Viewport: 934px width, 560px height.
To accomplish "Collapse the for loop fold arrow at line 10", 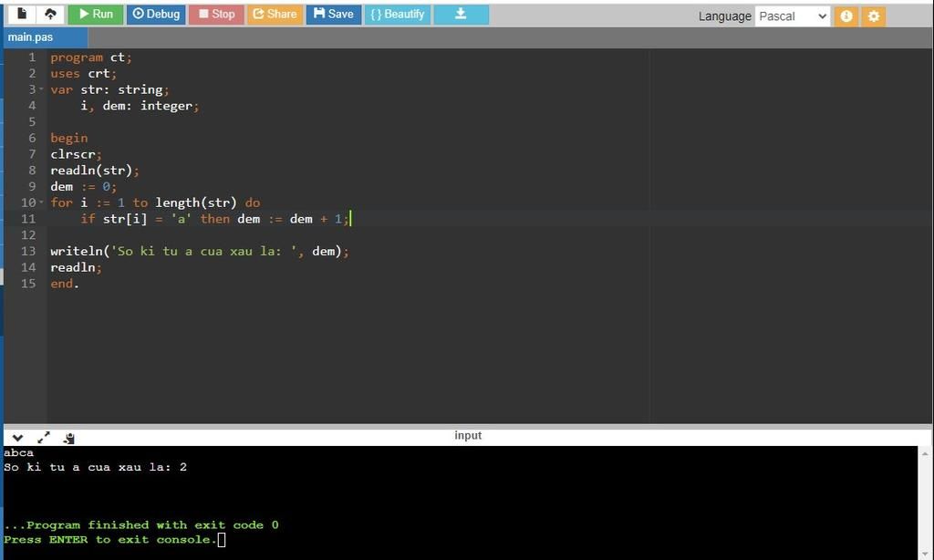I will (41, 202).
